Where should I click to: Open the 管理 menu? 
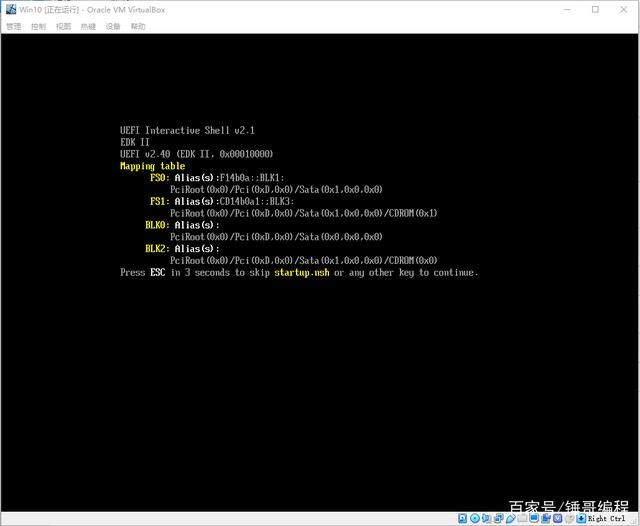(x=13, y=27)
